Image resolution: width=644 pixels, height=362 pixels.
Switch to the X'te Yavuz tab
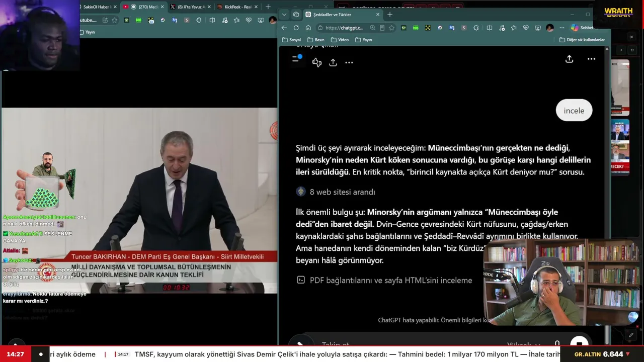190,7
